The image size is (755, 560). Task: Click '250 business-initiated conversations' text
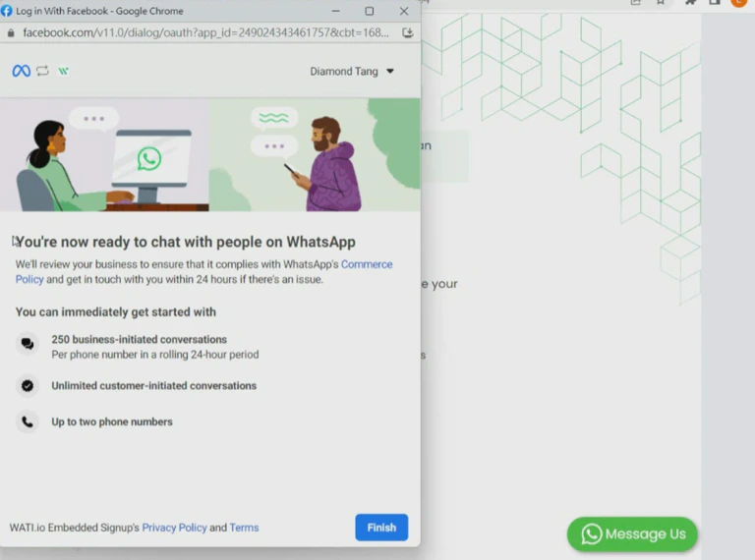[140, 339]
